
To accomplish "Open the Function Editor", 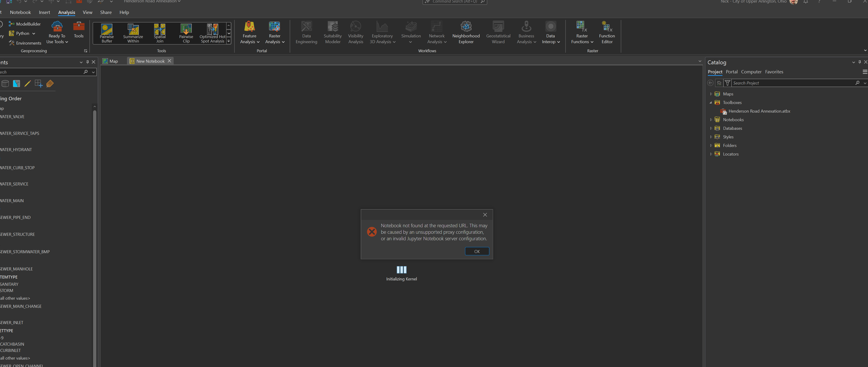I will click(607, 32).
